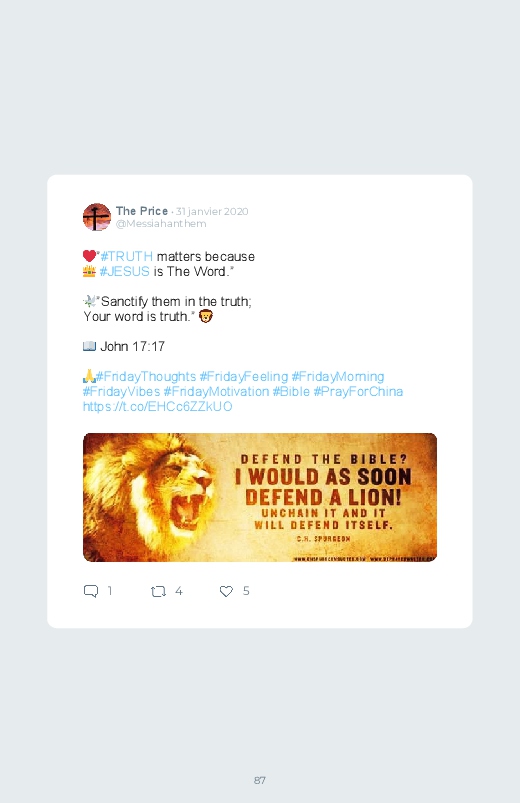Open the #TRUTH hashtag

[x=127, y=257]
